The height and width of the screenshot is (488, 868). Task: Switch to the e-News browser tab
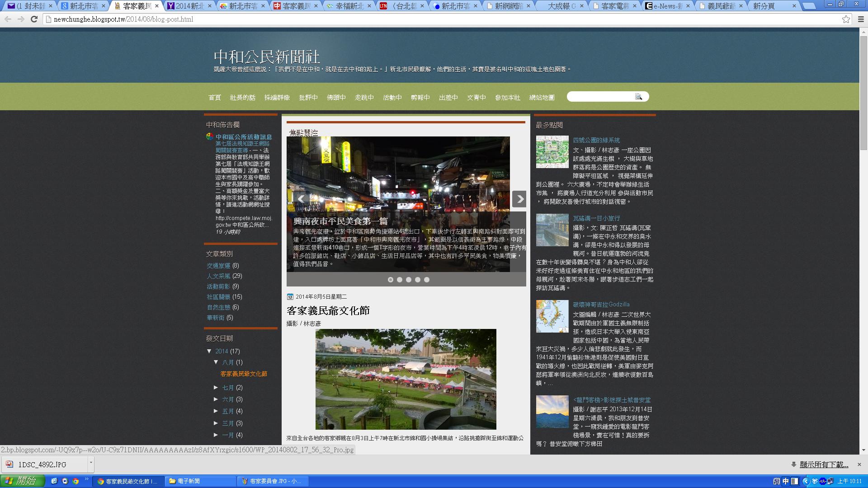pyautogui.click(x=667, y=6)
